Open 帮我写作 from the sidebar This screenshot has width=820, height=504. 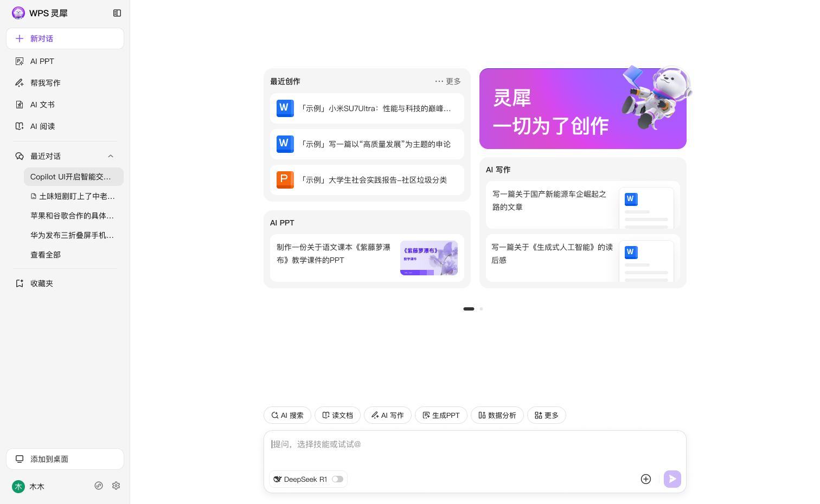pyautogui.click(x=46, y=83)
